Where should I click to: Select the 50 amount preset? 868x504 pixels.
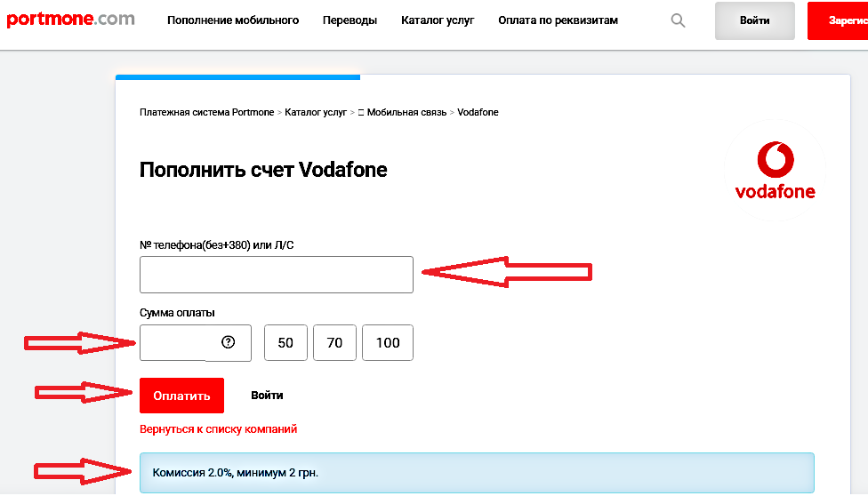point(285,343)
